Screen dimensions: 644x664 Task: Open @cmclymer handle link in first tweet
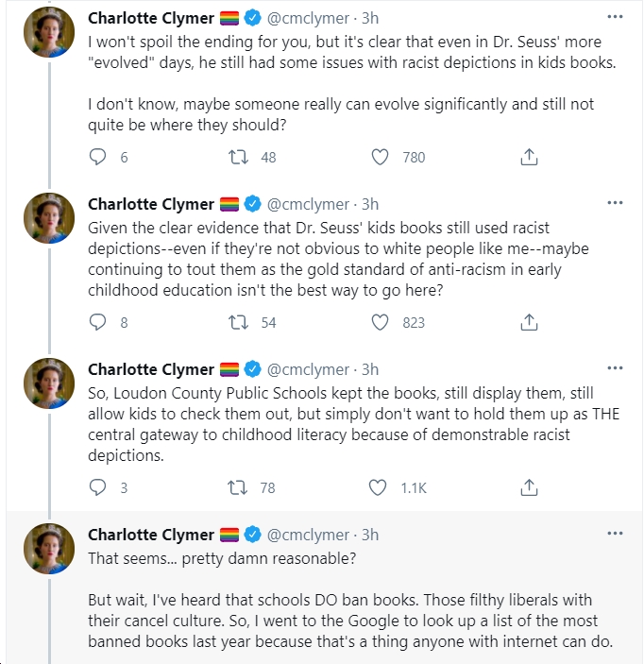[x=308, y=18]
